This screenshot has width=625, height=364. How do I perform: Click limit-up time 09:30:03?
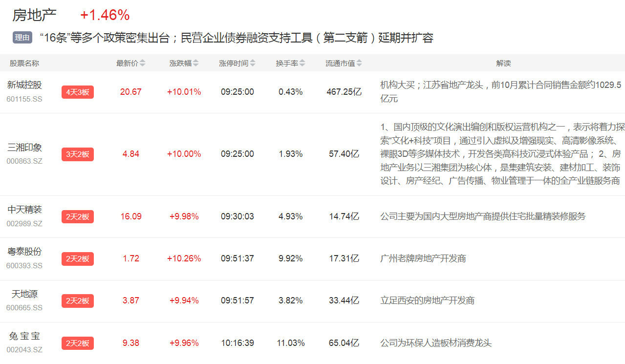pos(237,216)
